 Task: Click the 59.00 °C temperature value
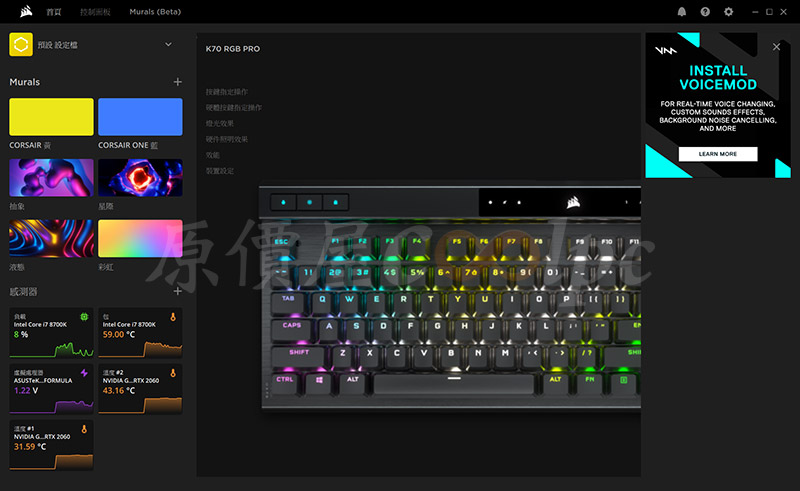pos(119,334)
